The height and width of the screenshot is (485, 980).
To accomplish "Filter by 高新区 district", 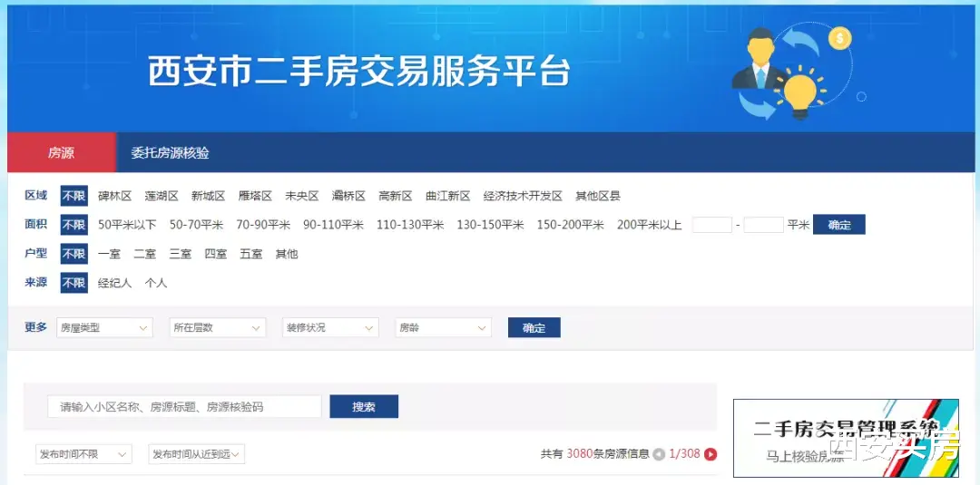I will tap(396, 196).
